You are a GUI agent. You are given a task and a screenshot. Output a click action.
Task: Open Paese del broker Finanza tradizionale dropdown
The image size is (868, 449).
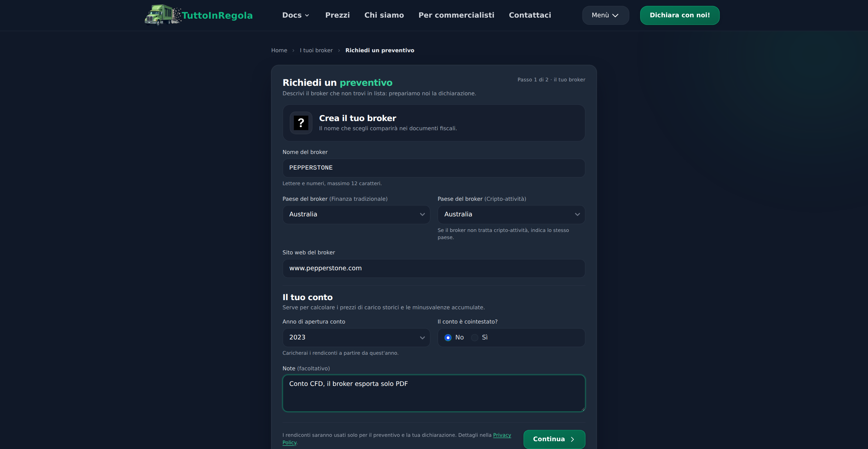pos(356,214)
